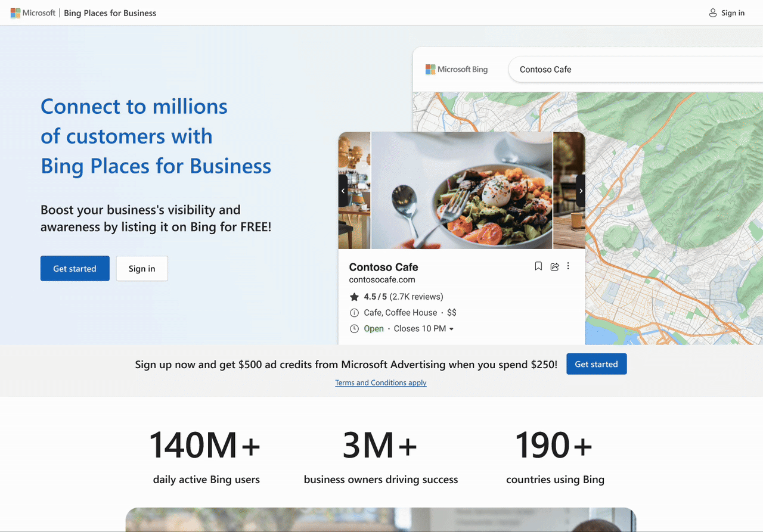Viewport: 763px width, 532px height.
Task: Open the Terms and Conditions link
Action: [380, 382]
